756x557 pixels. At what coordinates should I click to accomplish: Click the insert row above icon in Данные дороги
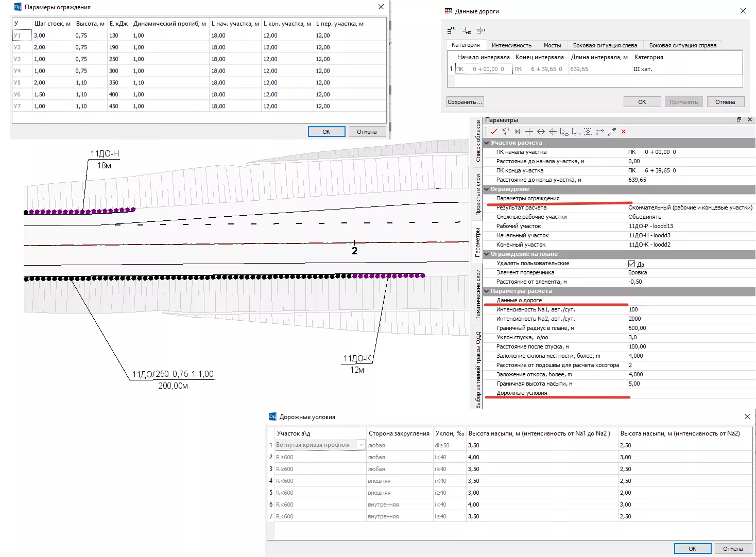tap(452, 30)
